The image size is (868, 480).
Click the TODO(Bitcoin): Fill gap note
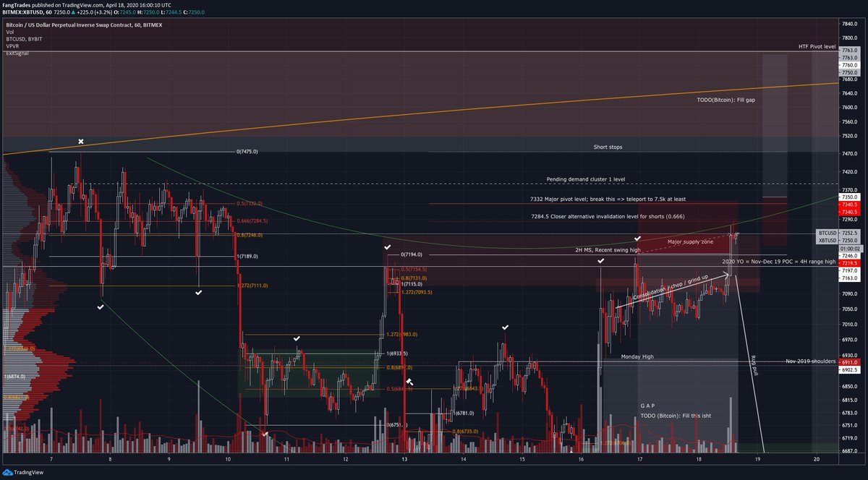726,100
